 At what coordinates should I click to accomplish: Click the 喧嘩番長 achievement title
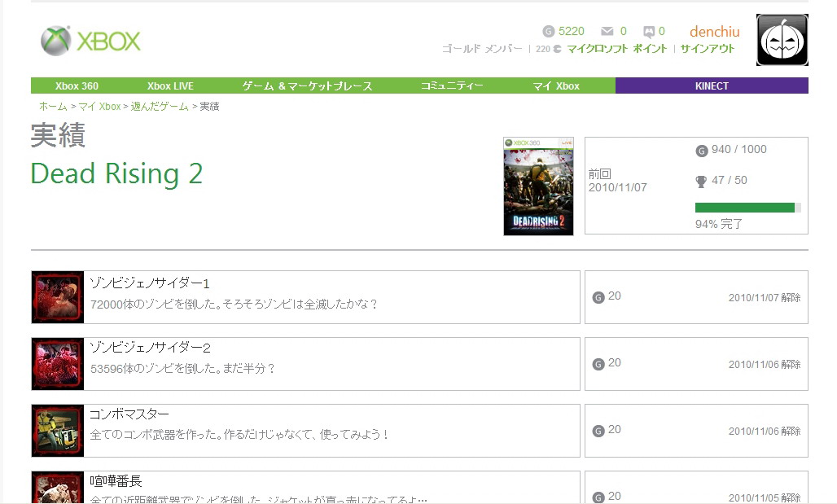tap(116, 481)
